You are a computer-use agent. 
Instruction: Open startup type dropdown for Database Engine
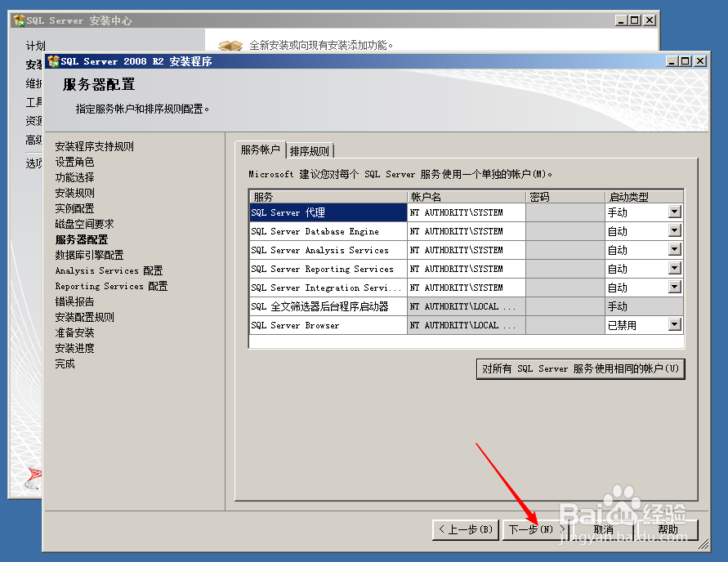pyautogui.click(x=675, y=230)
